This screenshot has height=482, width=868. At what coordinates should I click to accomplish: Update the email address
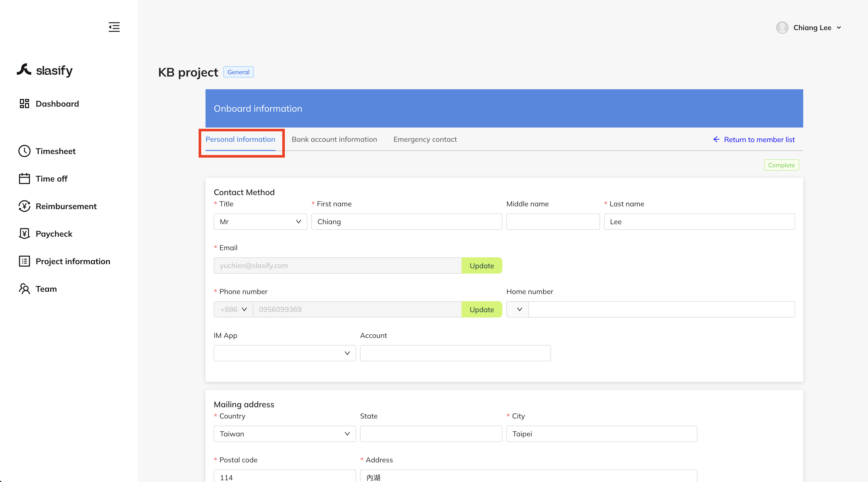point(481,265)
